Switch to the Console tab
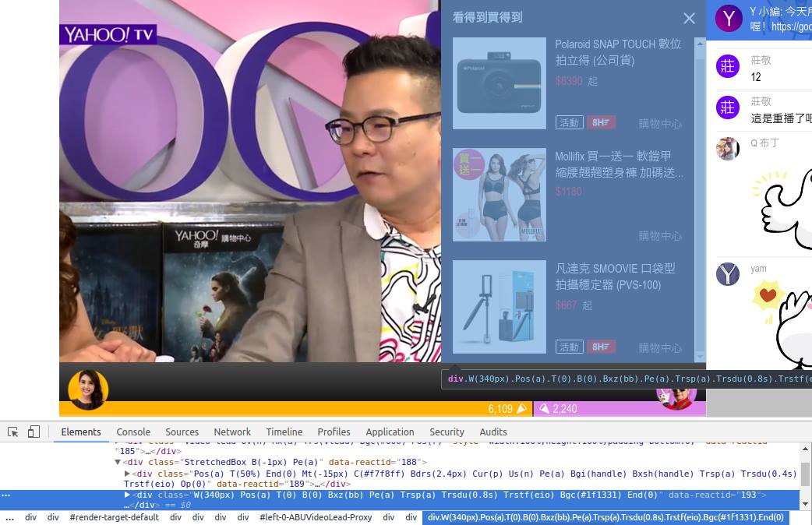This screenshot has height=525, width=812. (133, 432)
